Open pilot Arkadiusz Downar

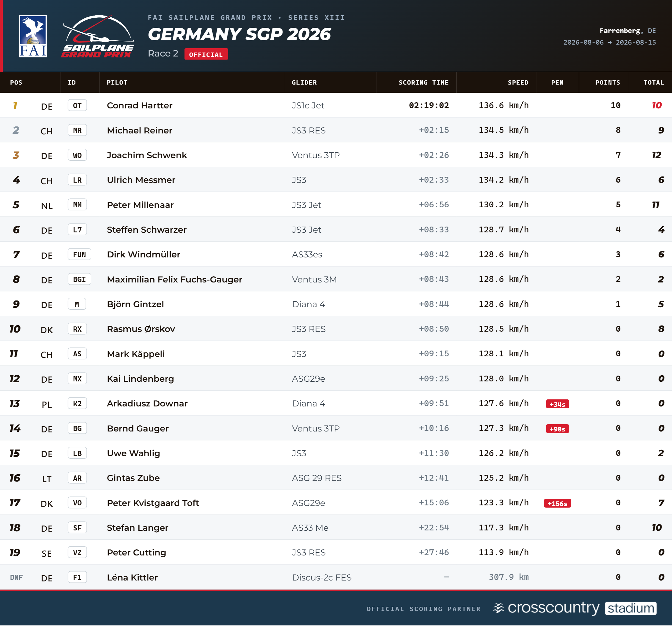pyautogui.click(x=147, y=404)
